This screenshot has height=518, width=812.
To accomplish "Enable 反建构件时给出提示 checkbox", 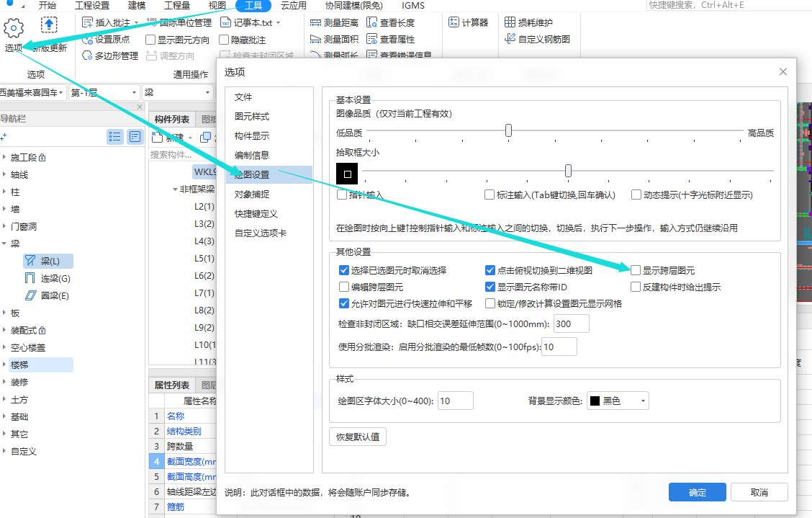I will tap(636, 287).
